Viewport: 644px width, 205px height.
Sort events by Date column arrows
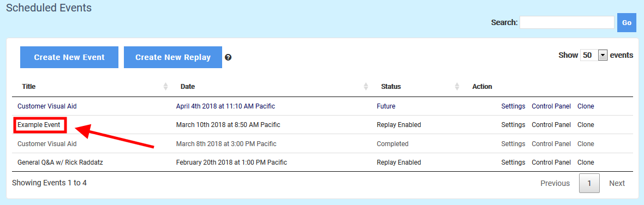[x=366, y=87]
